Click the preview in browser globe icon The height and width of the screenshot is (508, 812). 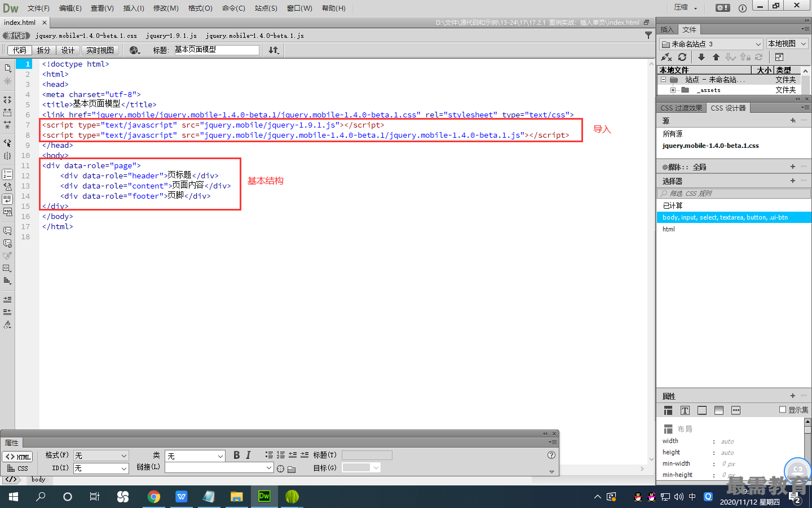[x=135, y=50]
